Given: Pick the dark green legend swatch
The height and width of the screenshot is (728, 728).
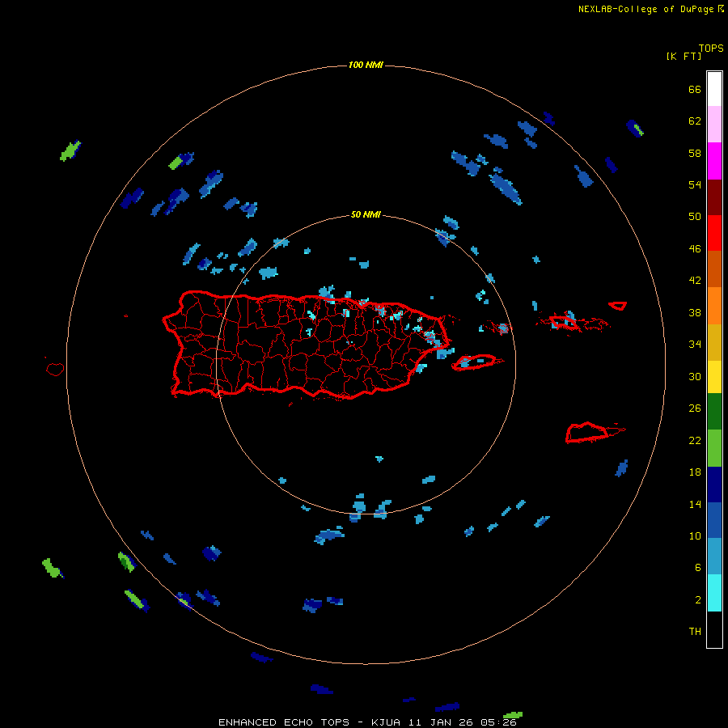Looking at the screenshot, I should tap(714, 412).
